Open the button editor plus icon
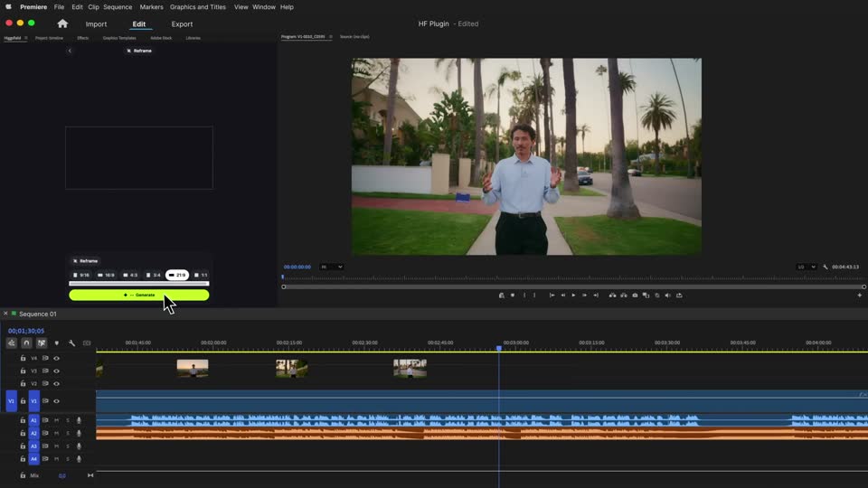Screen dimensions: 868x488 coord(860,296)
